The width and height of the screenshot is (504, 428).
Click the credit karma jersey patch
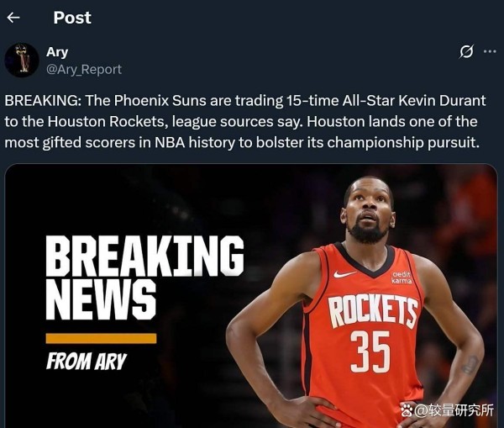402,277
